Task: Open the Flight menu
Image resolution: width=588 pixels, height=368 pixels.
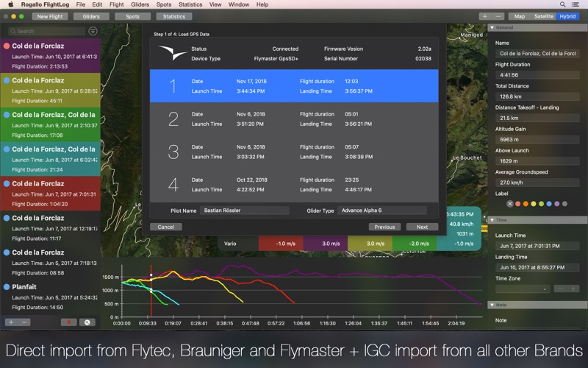Action: tap(117, 4)
